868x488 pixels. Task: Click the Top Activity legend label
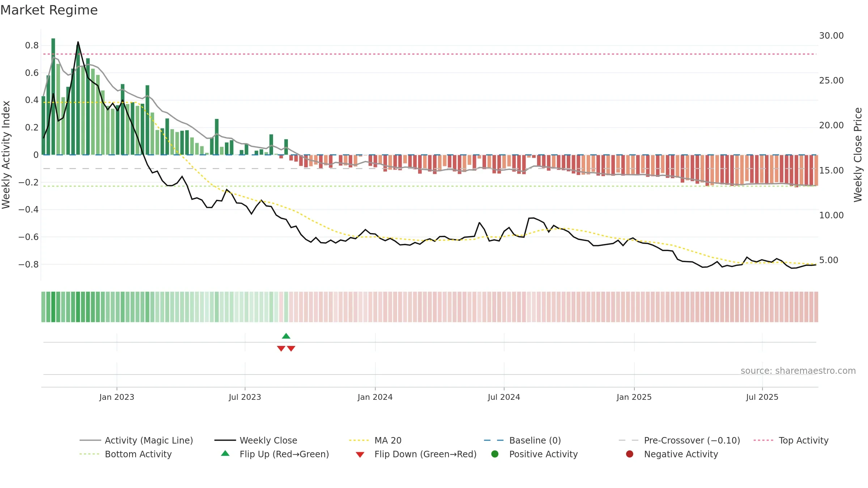pyautogui.click(x=804, y=440)
